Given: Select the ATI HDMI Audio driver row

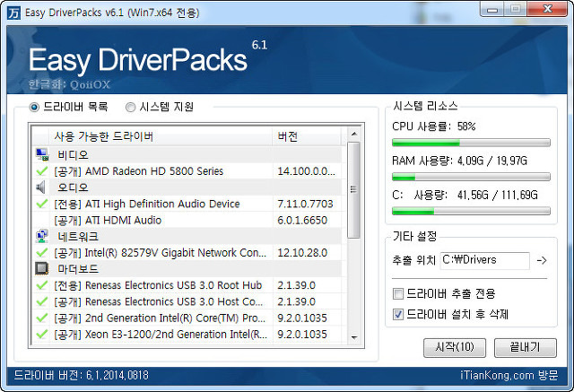Looking at the screenshot, I should 187,220.
